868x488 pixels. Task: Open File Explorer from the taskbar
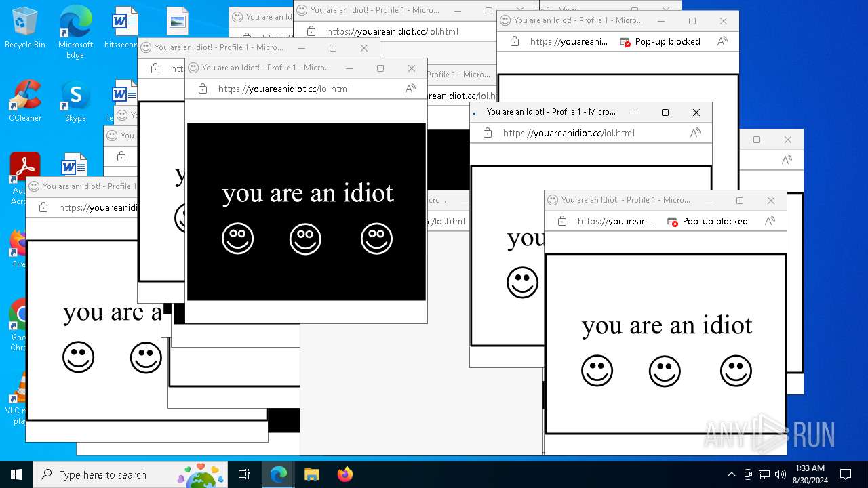click(x=311, y=474)
